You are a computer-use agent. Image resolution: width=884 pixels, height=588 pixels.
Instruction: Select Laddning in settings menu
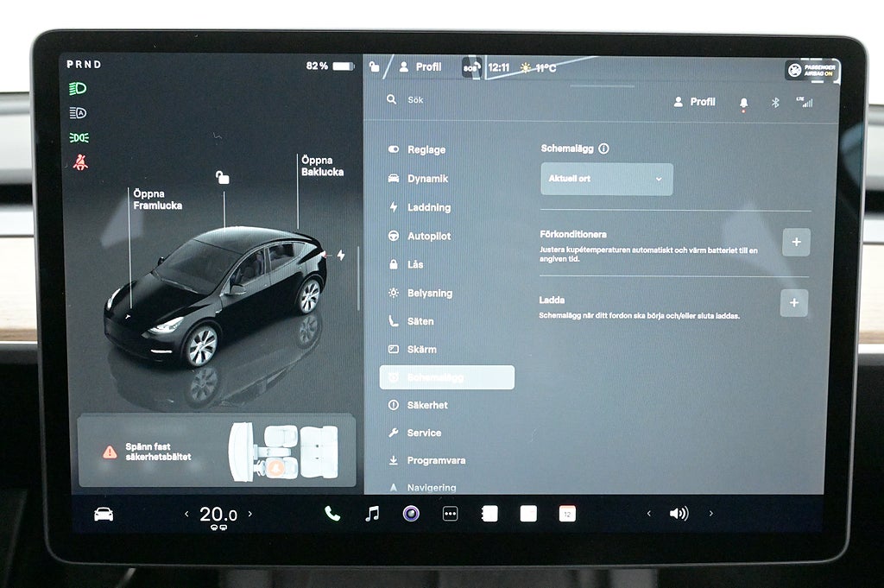(429, 207)
